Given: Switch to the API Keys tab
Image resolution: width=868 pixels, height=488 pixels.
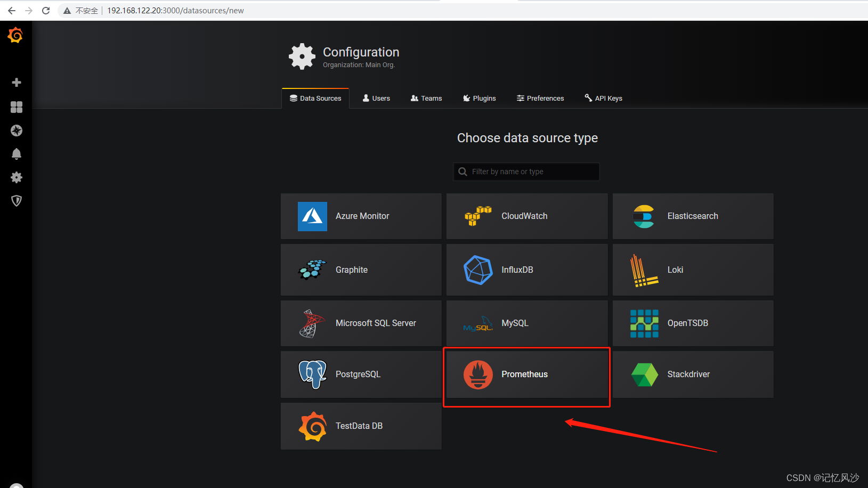Looking at the screenshot, I should pos(603,99).
